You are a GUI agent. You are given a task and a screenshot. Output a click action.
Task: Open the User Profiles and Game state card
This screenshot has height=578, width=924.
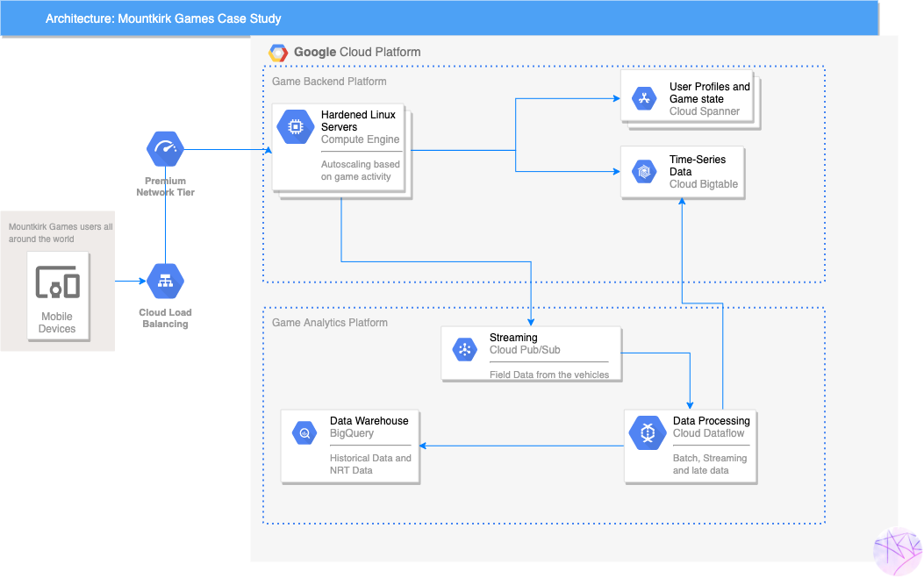tap(690, 98)
